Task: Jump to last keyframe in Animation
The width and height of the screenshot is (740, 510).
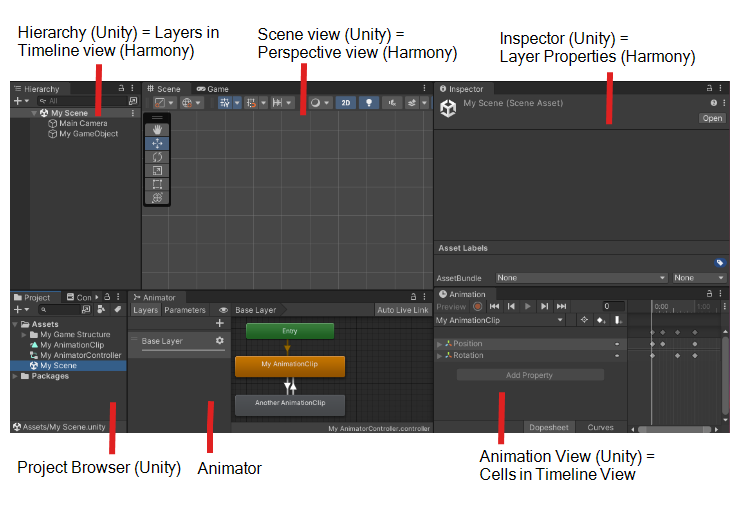Action: tap(561, 306)
